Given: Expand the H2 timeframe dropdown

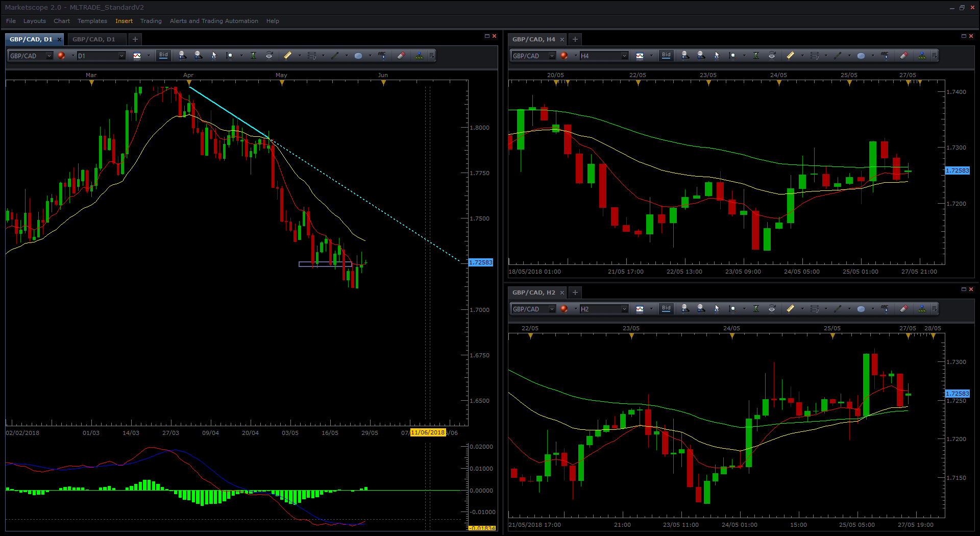Looking at the screenshot, I should pos(624,309).
